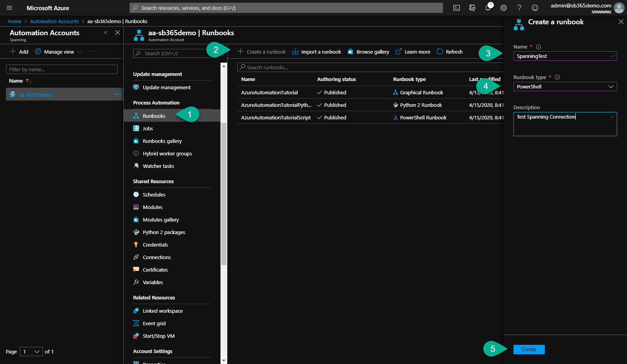Open the page number dropdown
The image size is (627, 364).
point(31,351)
